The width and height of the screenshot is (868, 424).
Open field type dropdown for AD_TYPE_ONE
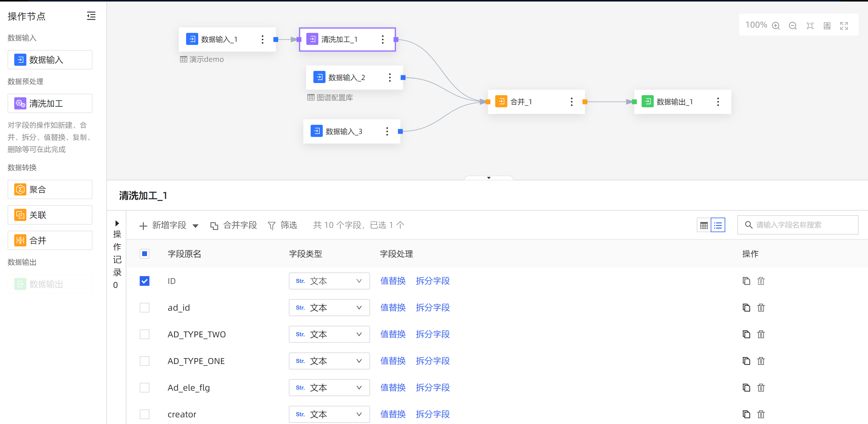[x=329, y=361]
